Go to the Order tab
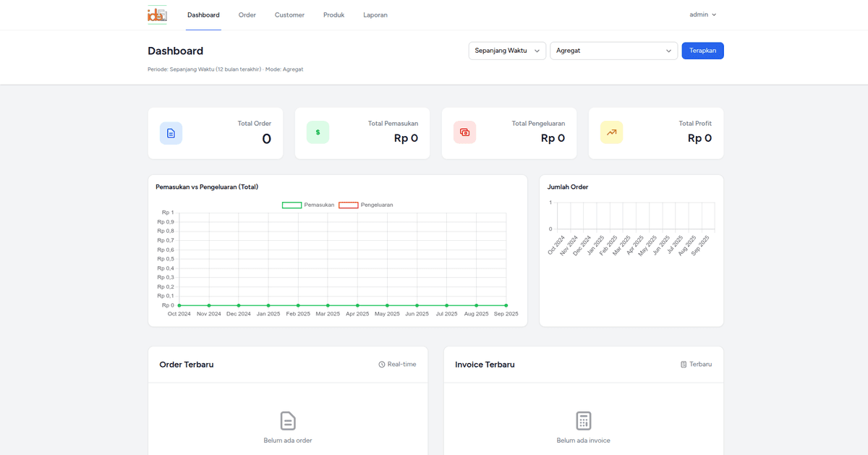This screenshot has width=868, height=455. (247, 14)
